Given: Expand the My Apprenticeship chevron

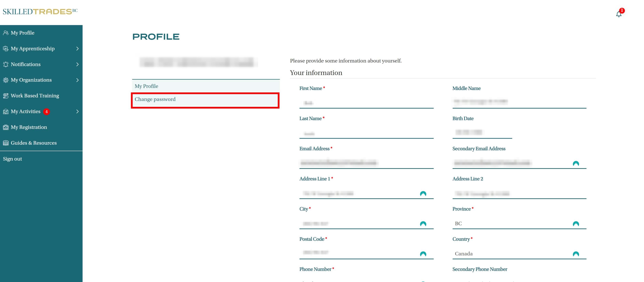Looking at the screenshot, I should 77,49.
